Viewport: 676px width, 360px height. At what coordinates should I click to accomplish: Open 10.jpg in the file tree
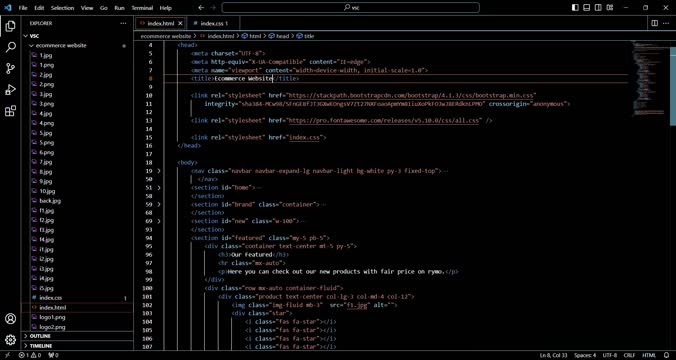click(x=46, y=191)
